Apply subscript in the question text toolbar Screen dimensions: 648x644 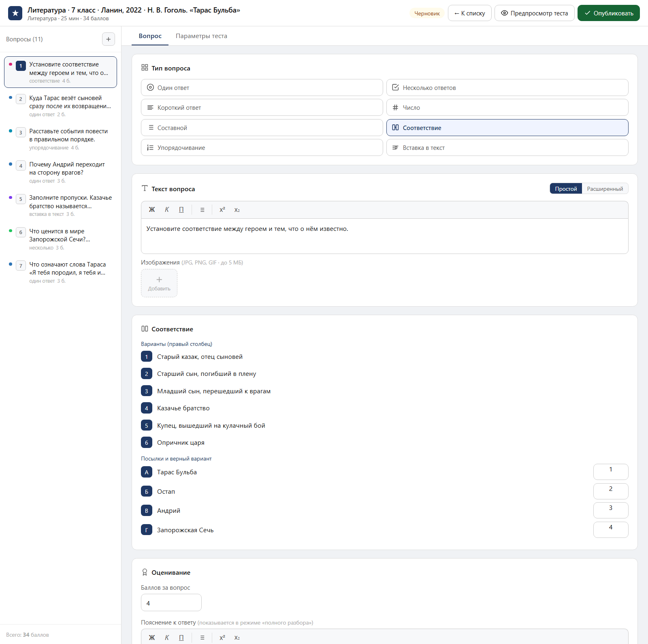pos(237,210)
